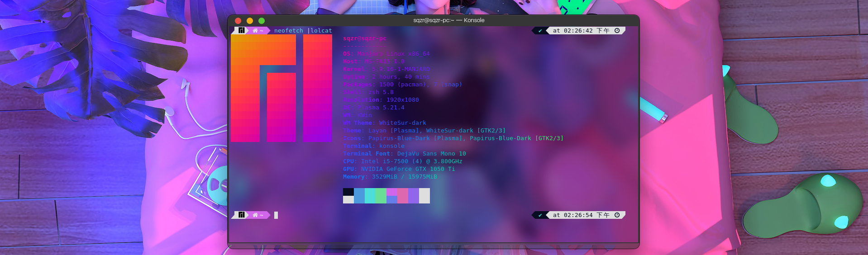This screenshot has height=255, width=868.
Task: Close the Konsole window with the red button
Action: click(x=238, y=21)
